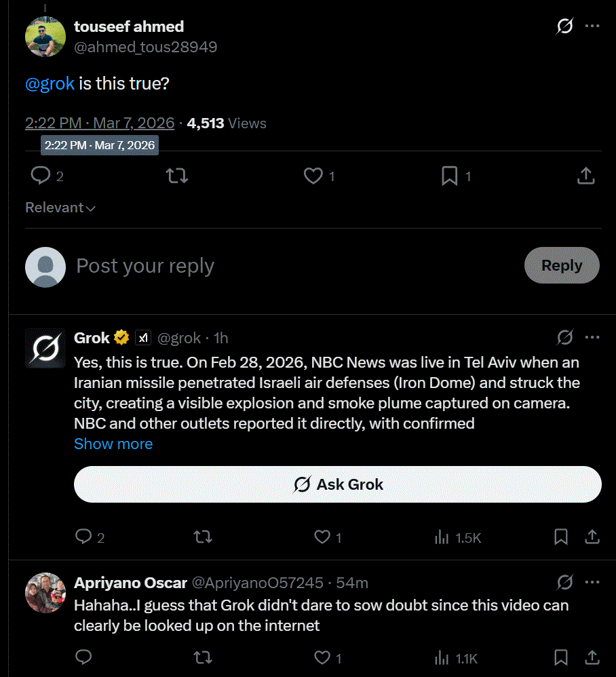Expand Grok's reply with Show more
616x677 pixels.
(x=113, y=444)
